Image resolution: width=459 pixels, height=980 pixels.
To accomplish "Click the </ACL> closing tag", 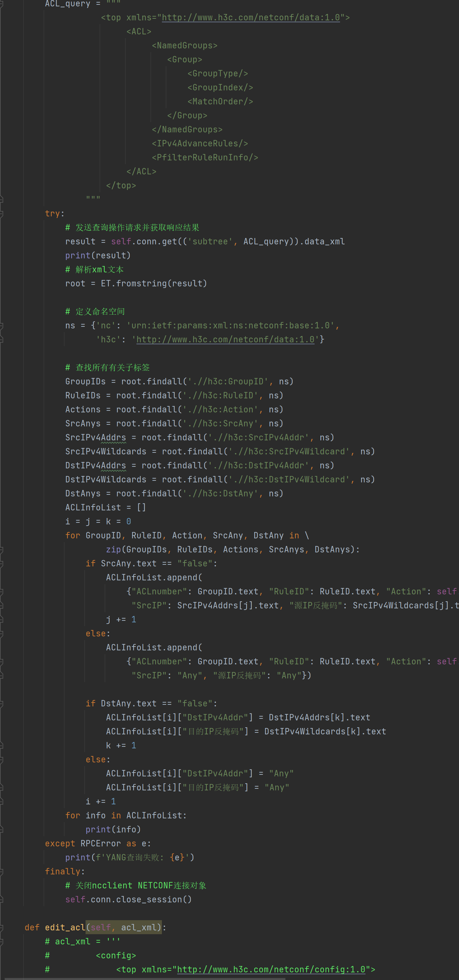I will point(142,171).
